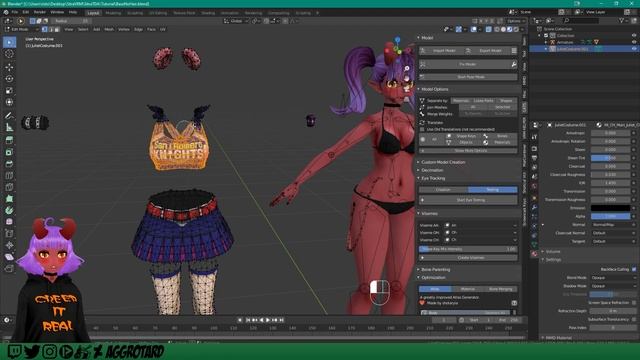Enable face select mode
640x360 pixels.
(x=57, y=29)
